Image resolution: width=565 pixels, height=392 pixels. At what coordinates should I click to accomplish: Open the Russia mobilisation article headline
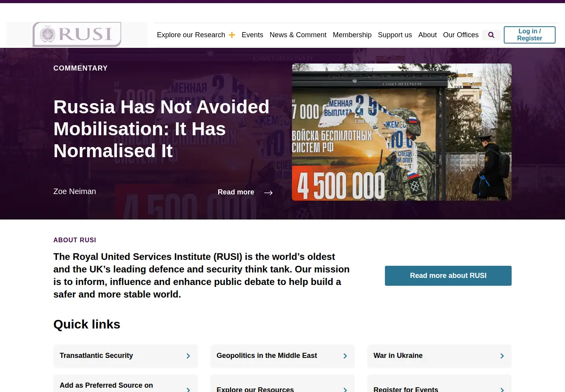click(161, 129)
